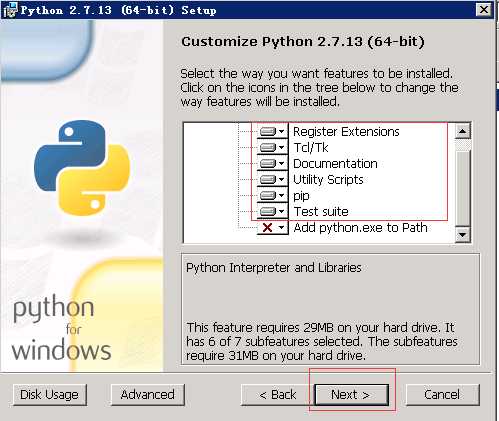Open the Register Extensions feature dropdown icon
The height and width of the screenshot is (421, 499).
(272, 132)
